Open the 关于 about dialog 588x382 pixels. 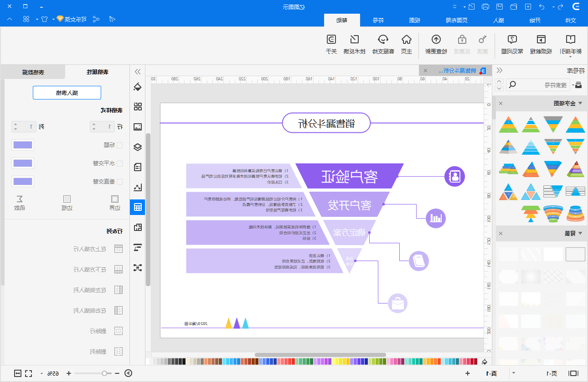click(331, 44)
